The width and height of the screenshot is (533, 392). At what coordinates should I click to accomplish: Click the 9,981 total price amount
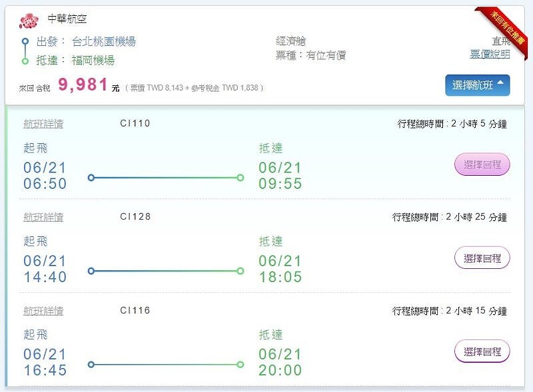tap(83, 85)
